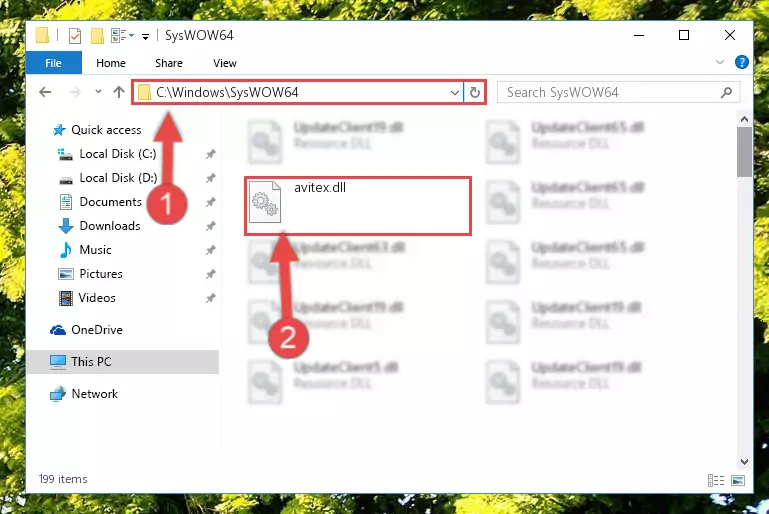Viewport: 769px width, 514px height.
Task: Click the Network icon in sidebar
Action: pyautogui.click(x=58, y=394)
